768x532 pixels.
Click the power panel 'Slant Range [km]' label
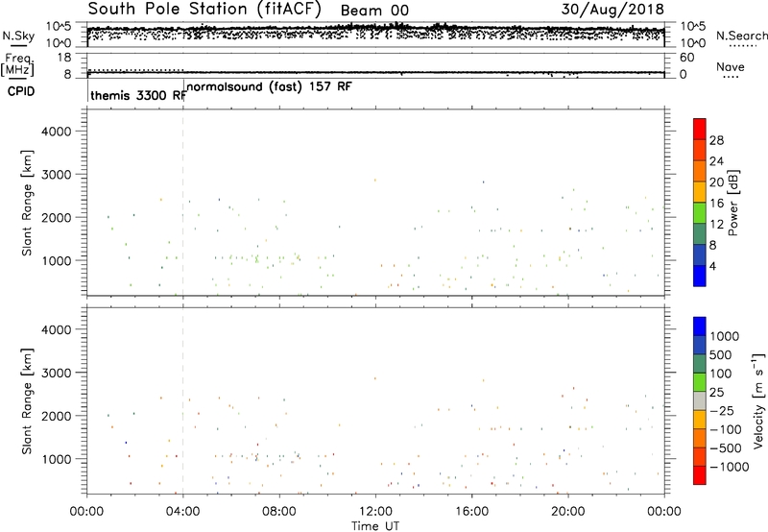[x=28, y=203]
